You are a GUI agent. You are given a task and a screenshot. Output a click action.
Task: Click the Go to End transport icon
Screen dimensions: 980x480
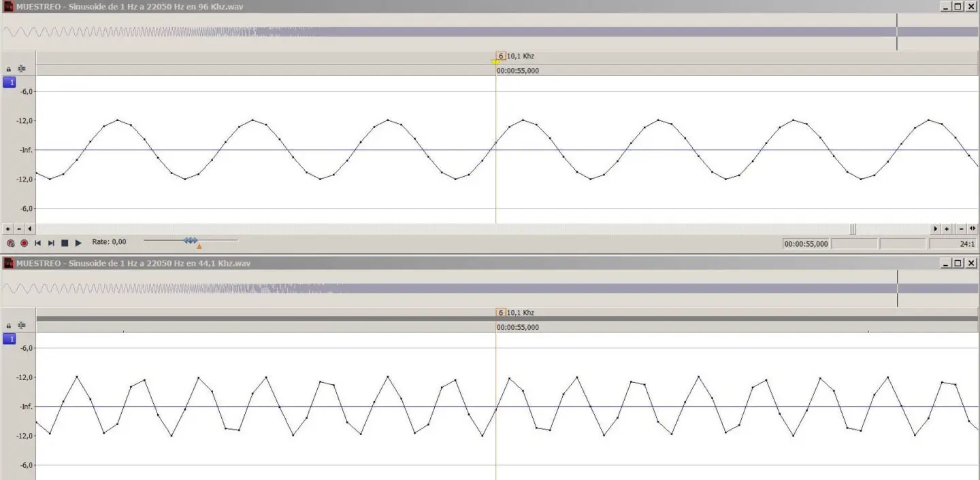pos(51,242)
